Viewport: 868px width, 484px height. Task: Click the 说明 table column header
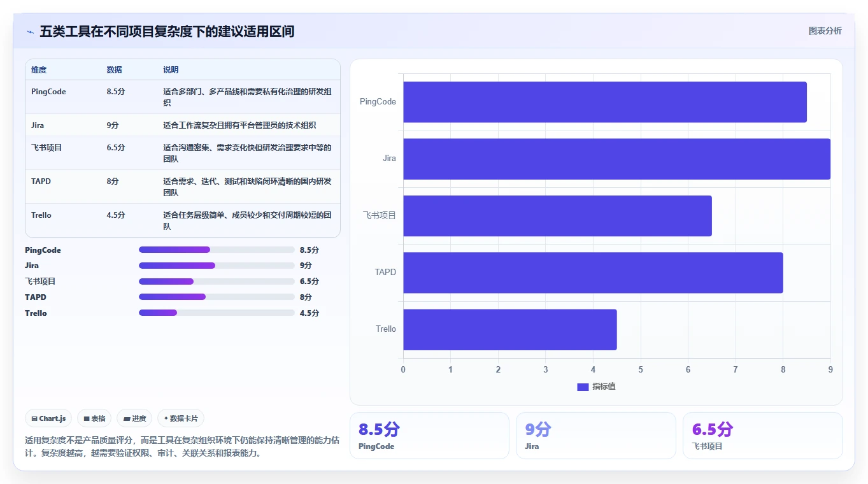tap(171, 70)
